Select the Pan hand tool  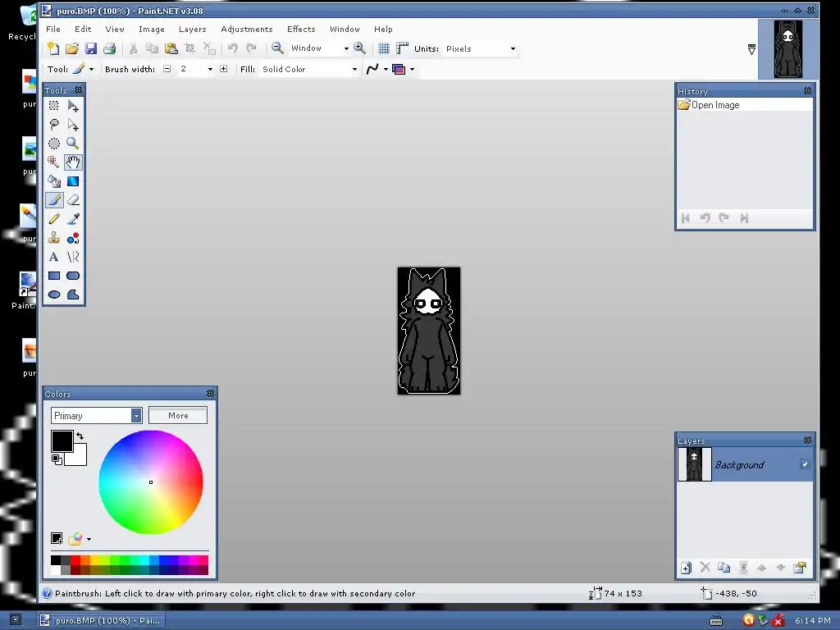point(73,162)
